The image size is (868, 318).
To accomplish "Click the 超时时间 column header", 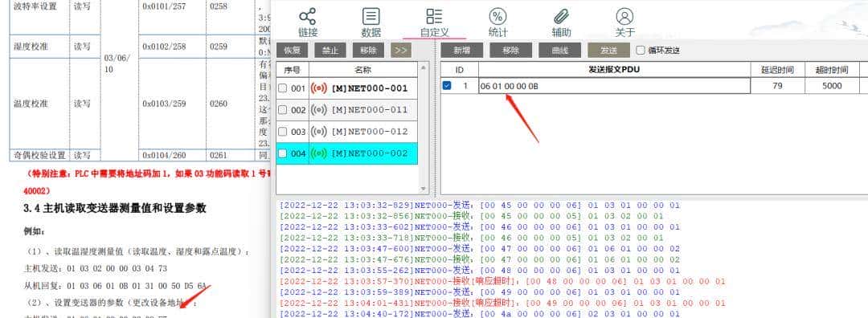I will pyautogui.click(x=832, y=70).
